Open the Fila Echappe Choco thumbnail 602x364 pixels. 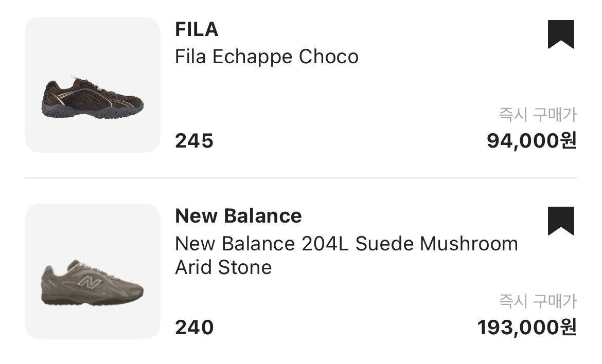93,85
